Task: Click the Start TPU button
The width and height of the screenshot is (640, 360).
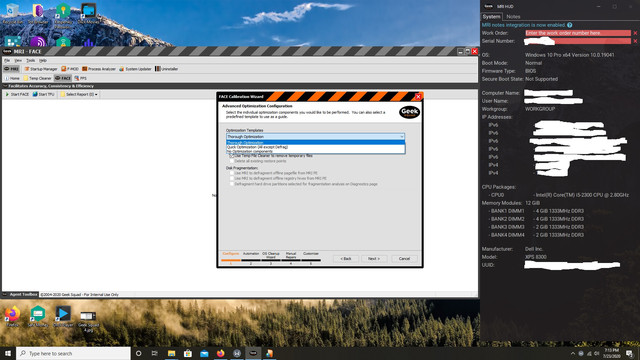Action: [43, 94]
